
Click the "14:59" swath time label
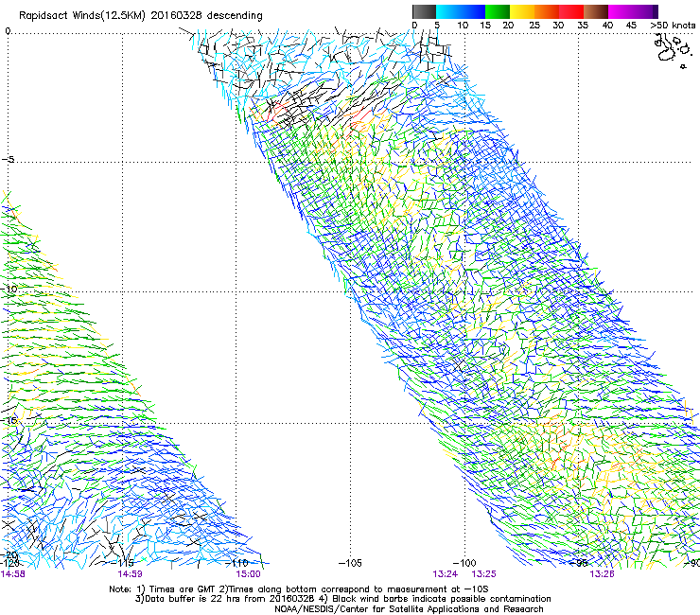pyautogui.click(x=130, y=574)
